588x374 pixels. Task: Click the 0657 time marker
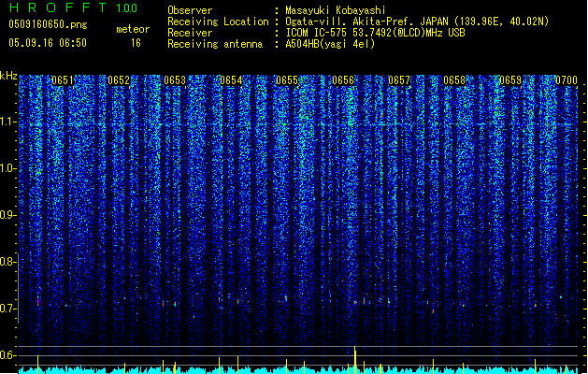coord(399,80)
